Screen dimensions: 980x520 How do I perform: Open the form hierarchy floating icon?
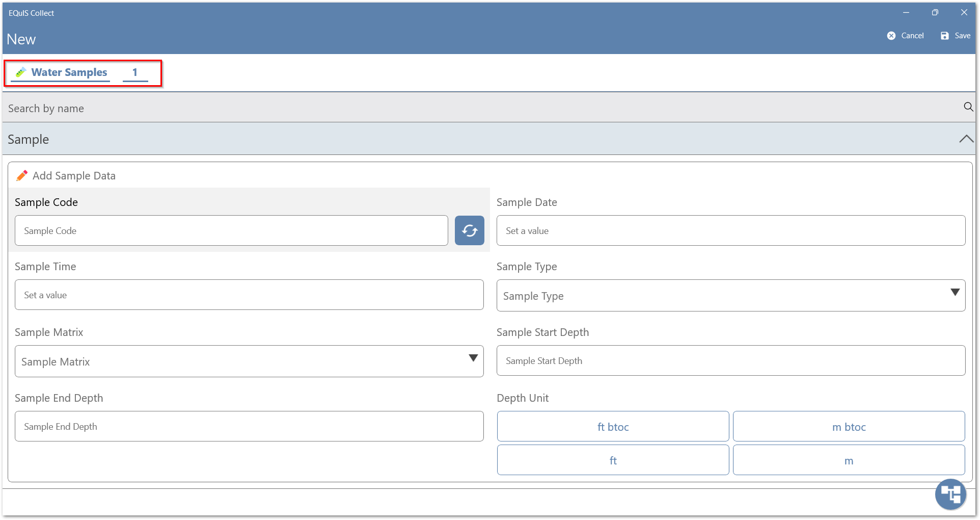click(950, 494)
